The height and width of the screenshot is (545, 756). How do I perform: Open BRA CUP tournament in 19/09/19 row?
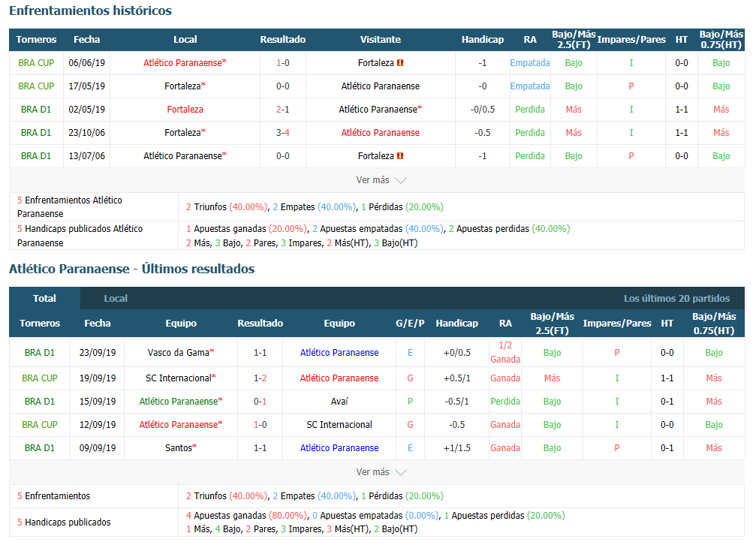click(x=40, y=378)
